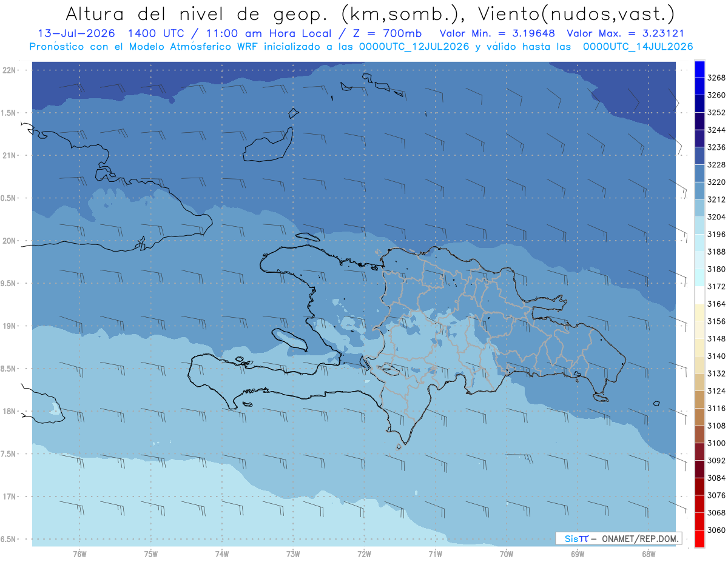Pick legend swatch between 3164 and 3172
The height and width of the screenshot is (562, 728).
point(699,295)
